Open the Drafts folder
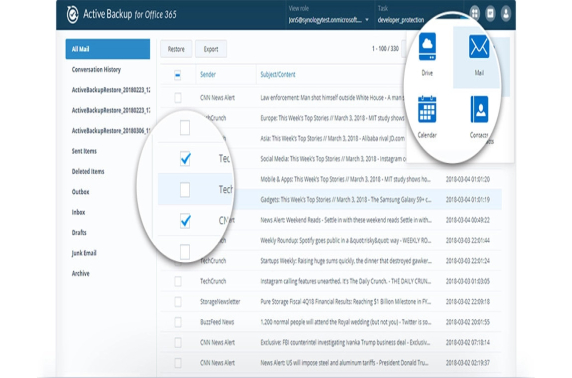Image resolution: width=572 pixels, height=378 pixels. (x=79, y=233)
